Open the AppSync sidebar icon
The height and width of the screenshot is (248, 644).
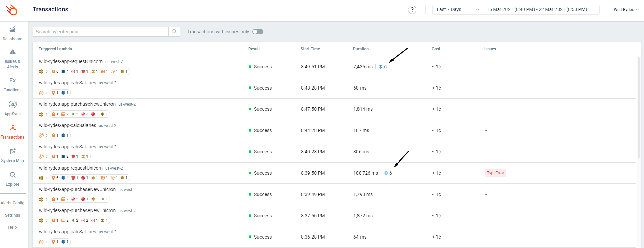(13, 104)
